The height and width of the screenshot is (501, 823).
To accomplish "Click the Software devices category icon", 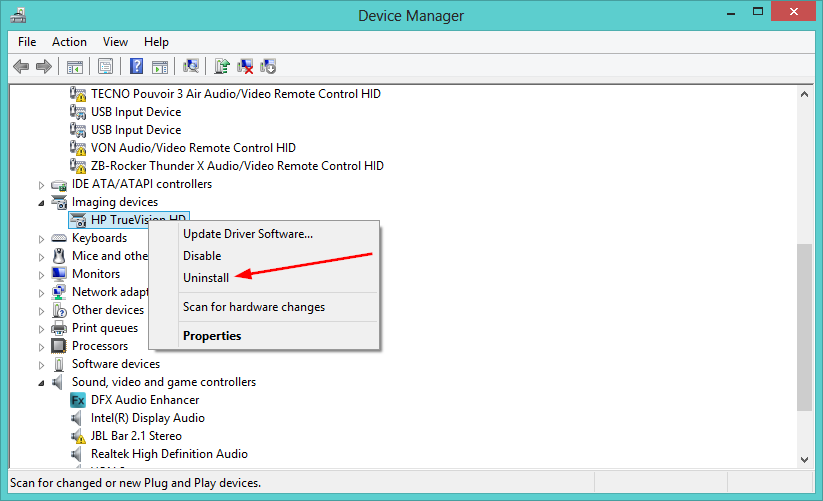I will pos(59,364).
